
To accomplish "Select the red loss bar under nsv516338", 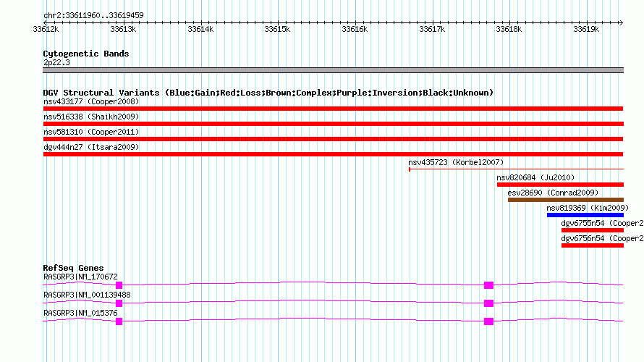I will 334,124.
